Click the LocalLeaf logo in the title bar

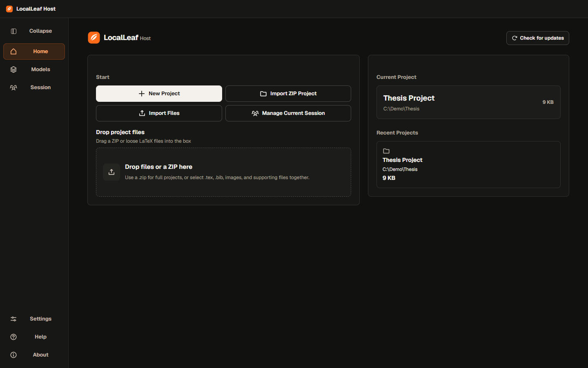click(9, 9)
